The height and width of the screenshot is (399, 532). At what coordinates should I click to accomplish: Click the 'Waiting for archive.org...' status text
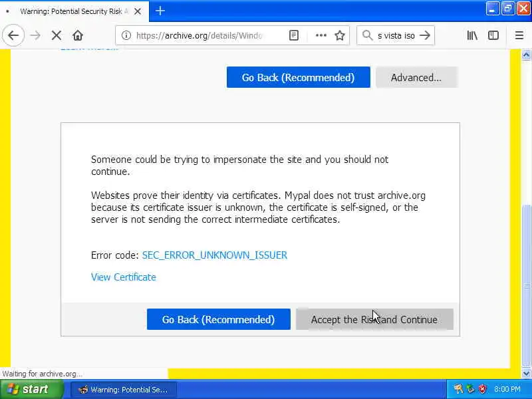coord(42,374)
